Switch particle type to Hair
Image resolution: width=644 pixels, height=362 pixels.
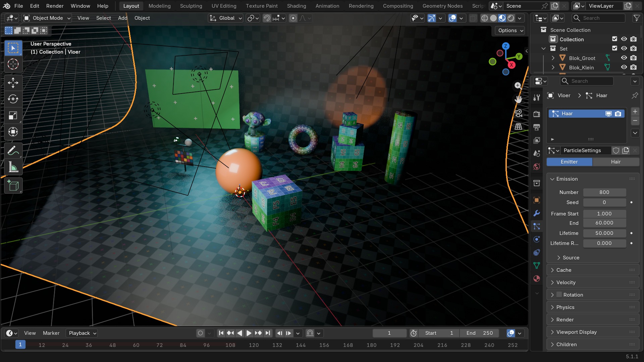coord(616,162)
